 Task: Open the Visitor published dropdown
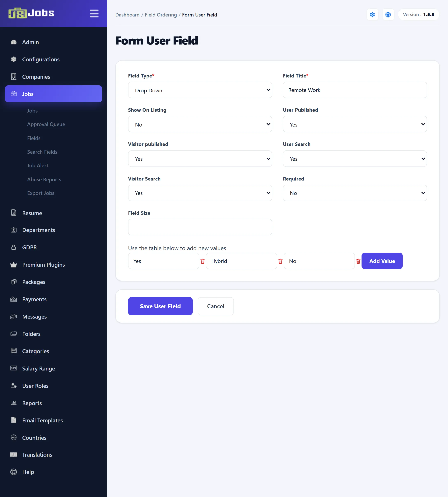coord(200,159)
